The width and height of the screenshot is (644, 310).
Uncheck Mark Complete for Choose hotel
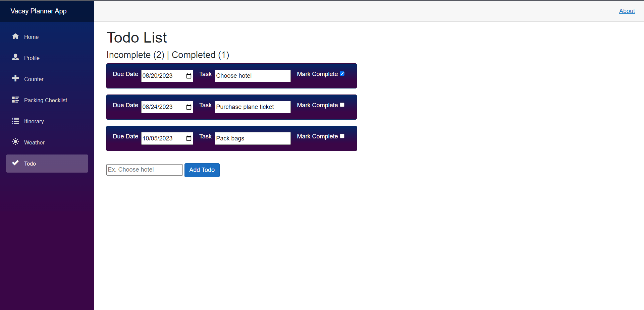click(342, 74)
